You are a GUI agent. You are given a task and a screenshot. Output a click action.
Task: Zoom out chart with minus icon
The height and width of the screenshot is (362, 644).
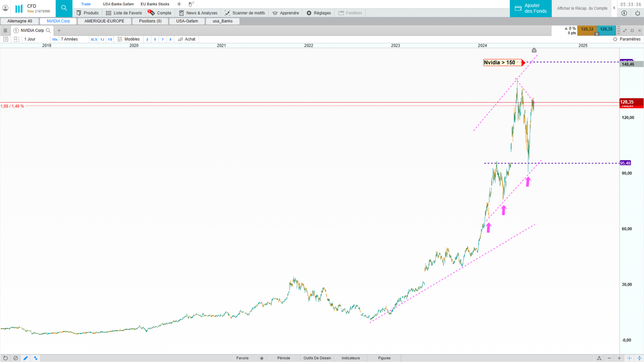609,358
